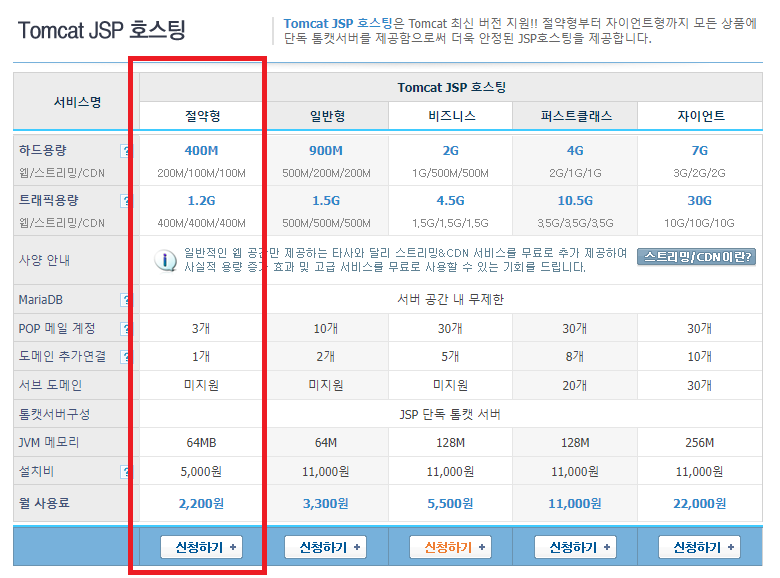Click the 2G hard capacity value

point(451,151)
